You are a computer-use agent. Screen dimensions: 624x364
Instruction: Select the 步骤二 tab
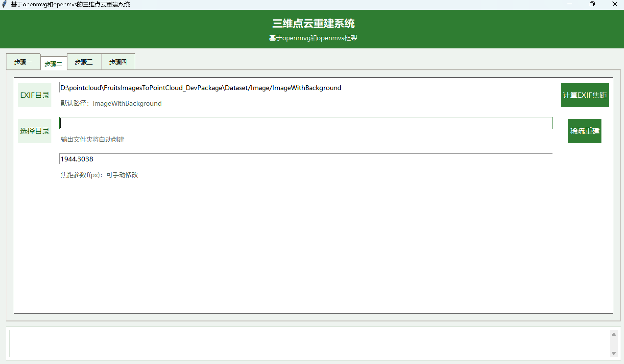53,64
